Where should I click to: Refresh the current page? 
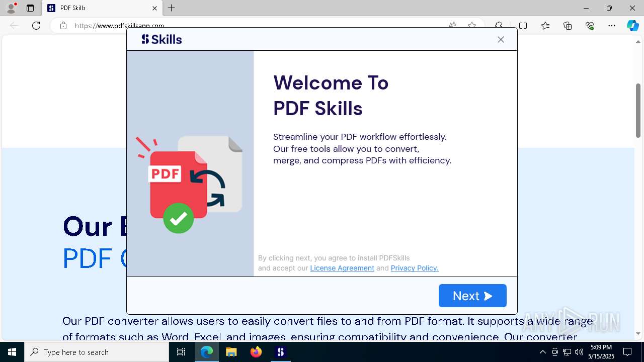pyautogui.click(x=36, y=26)
